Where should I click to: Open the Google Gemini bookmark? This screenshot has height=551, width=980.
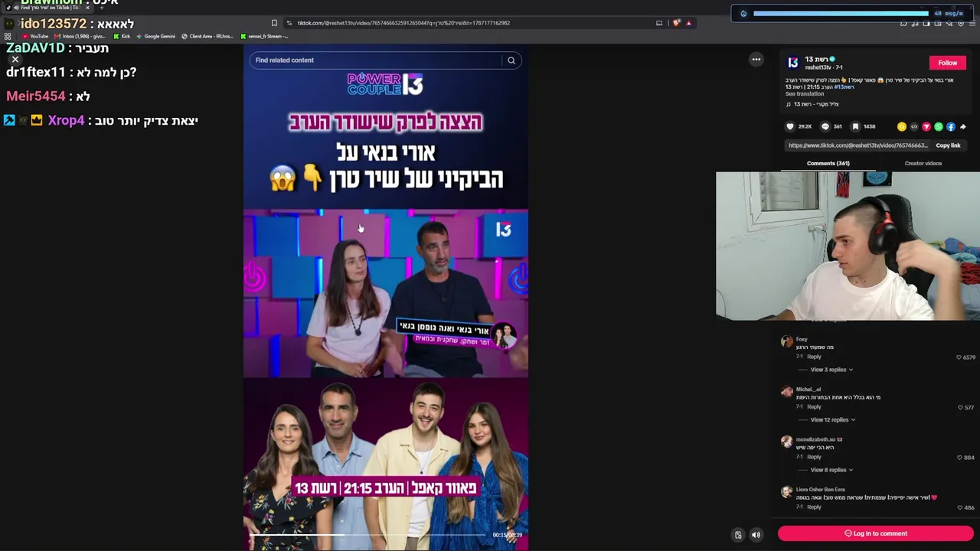[155, 36]
